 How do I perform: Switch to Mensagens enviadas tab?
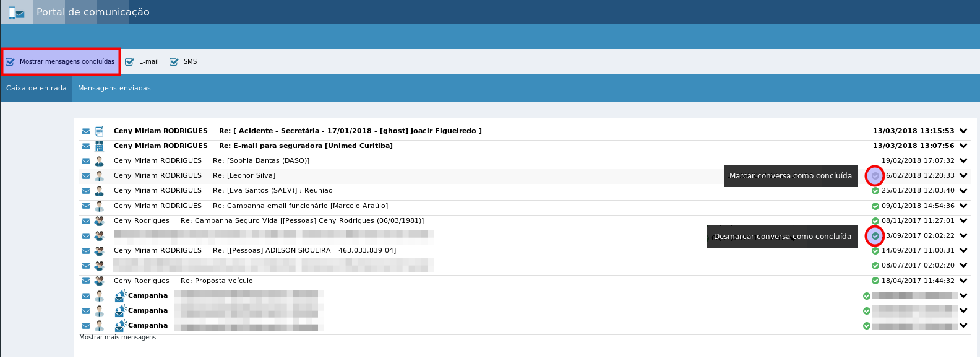point(114,89)
